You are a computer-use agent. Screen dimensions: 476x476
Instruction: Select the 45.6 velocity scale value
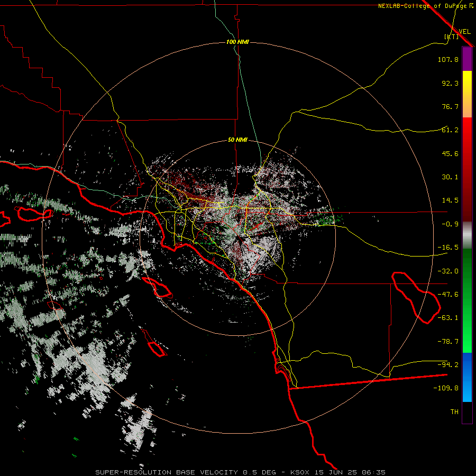click(x=450, y=153)
